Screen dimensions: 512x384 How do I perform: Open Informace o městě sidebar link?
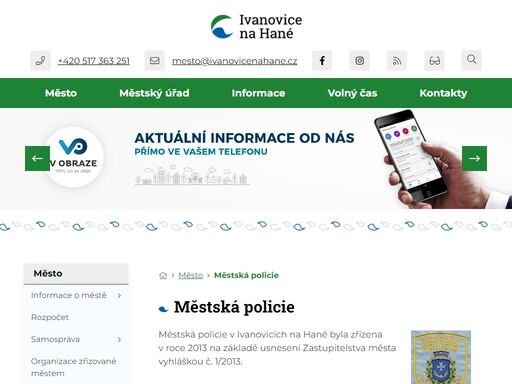(x=69, y=295)
